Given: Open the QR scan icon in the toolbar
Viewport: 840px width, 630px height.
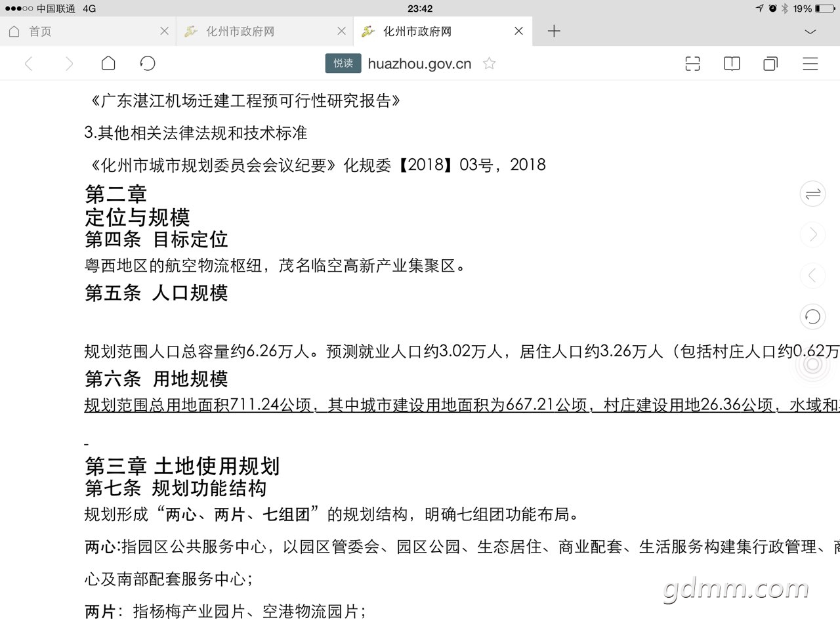Looking at the screenshot, I should (x=692, y=64).
